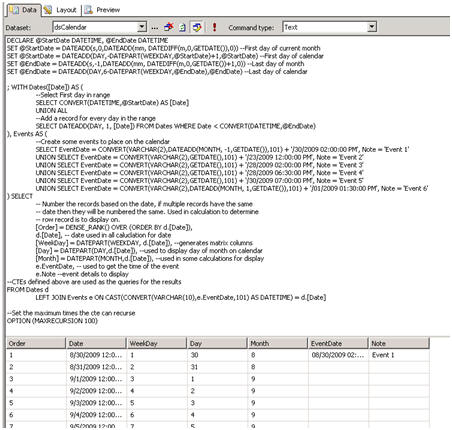Click the delete dataset icon

169,27
